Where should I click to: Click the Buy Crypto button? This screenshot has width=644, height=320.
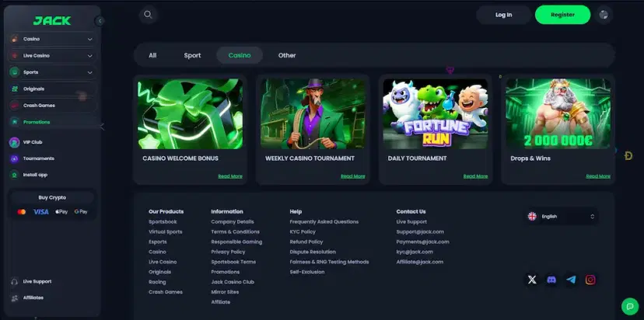pos(52,197)
